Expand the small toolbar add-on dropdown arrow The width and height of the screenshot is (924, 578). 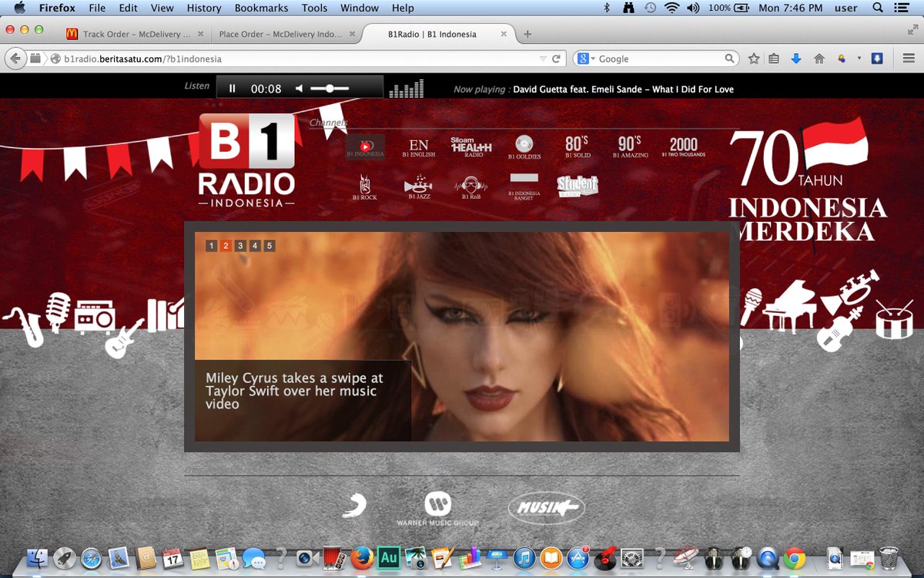coord(859,59)
